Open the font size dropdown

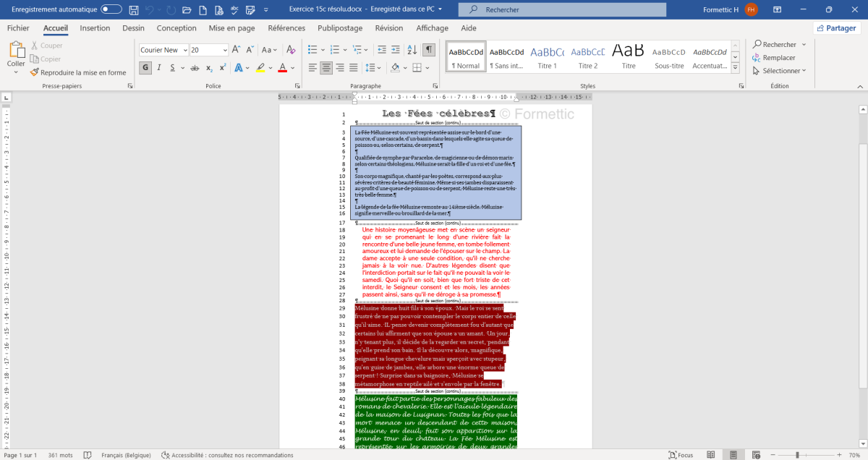[225, 50]
